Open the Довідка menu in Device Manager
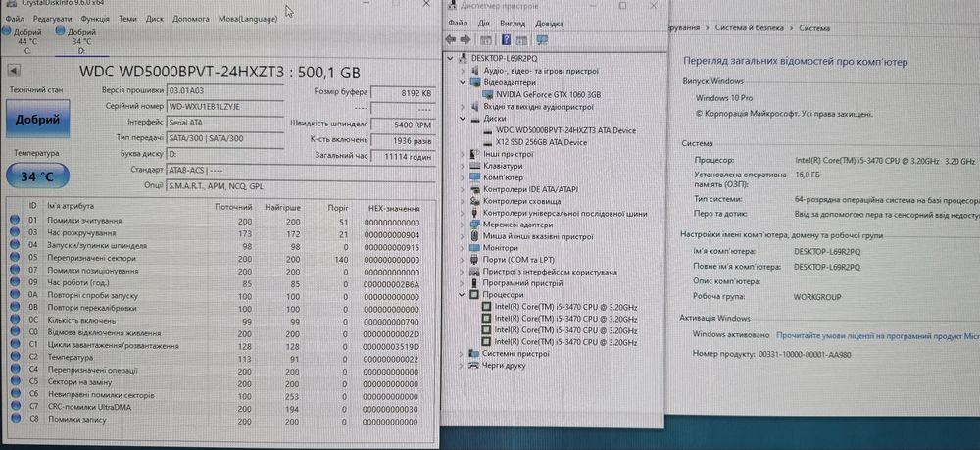 (x=550, y=24)
